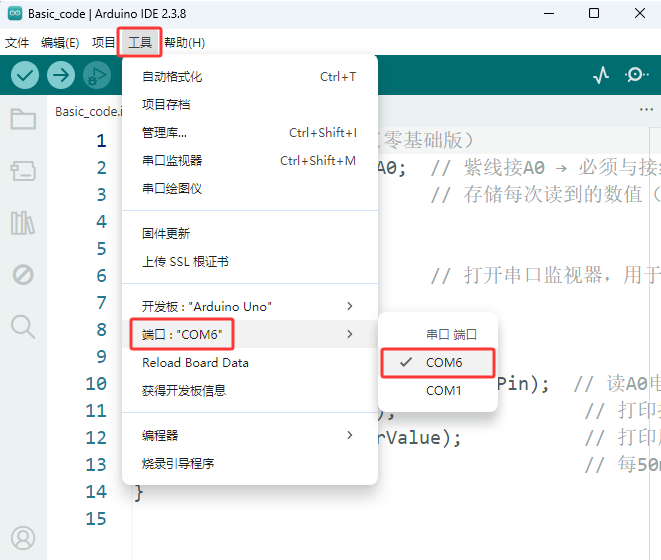
Task: Open the Serial Monitor icon in toolbar
Action: [x=637, y=75]
